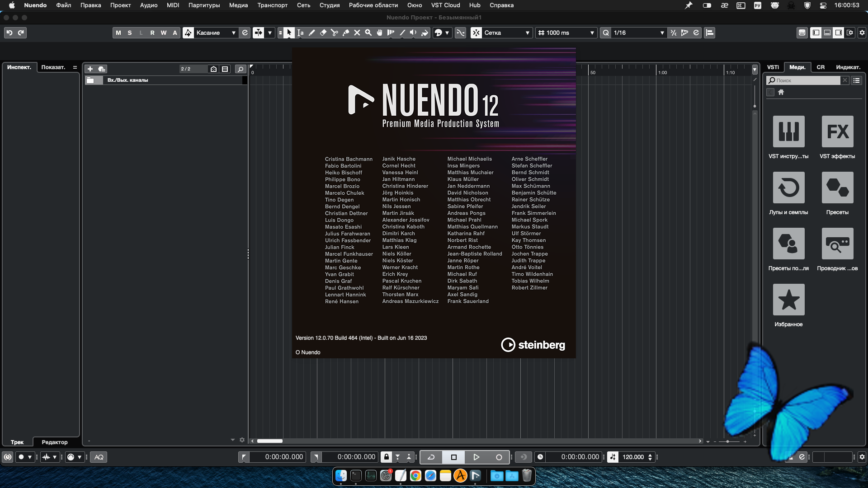Viewport: 868px width, 488px height.
Task: Open the audio record mode waveform dropdown
Action: point(50,457)
